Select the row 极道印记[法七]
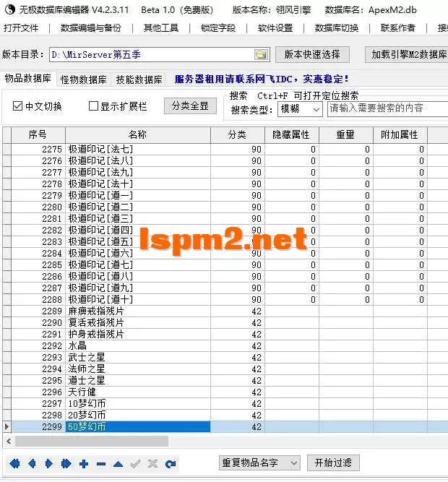Viewport: 448px width, 482px height. coord(225,150)
